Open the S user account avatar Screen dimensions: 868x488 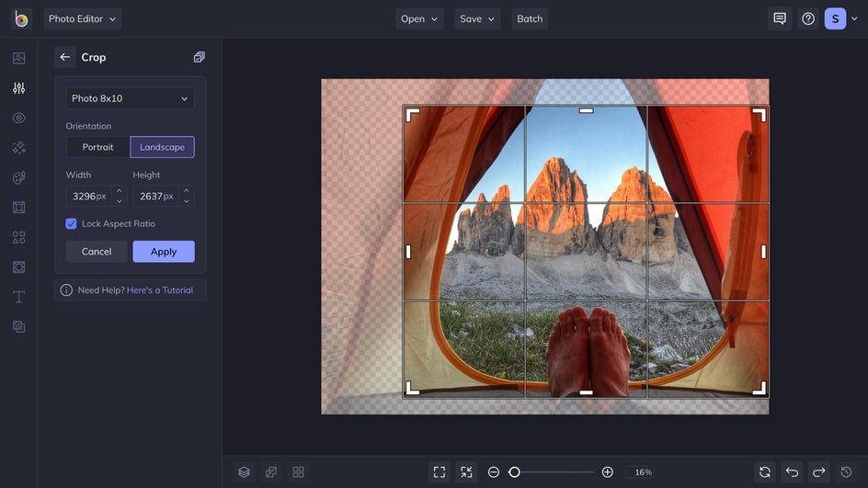[x=835, y=18]
